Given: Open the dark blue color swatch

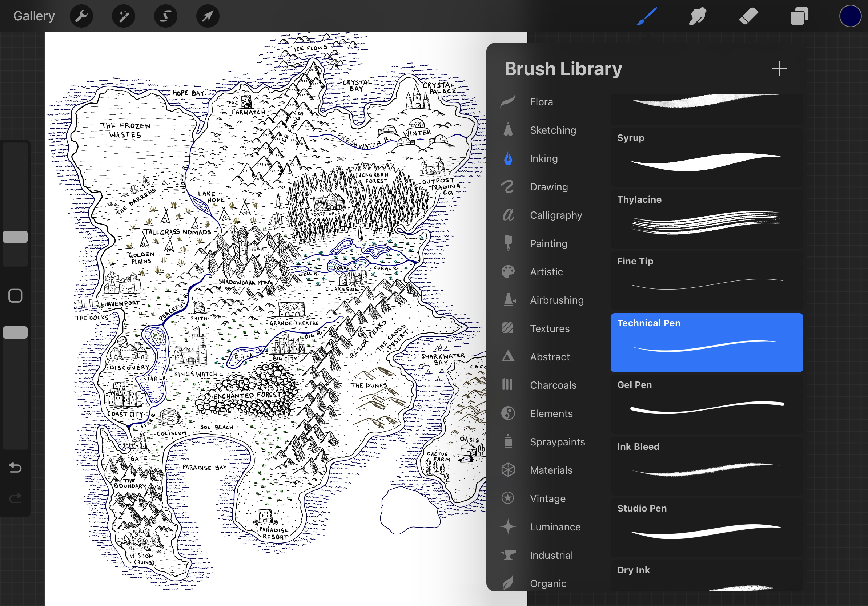Looking at the screenshot, I should 849,16.
